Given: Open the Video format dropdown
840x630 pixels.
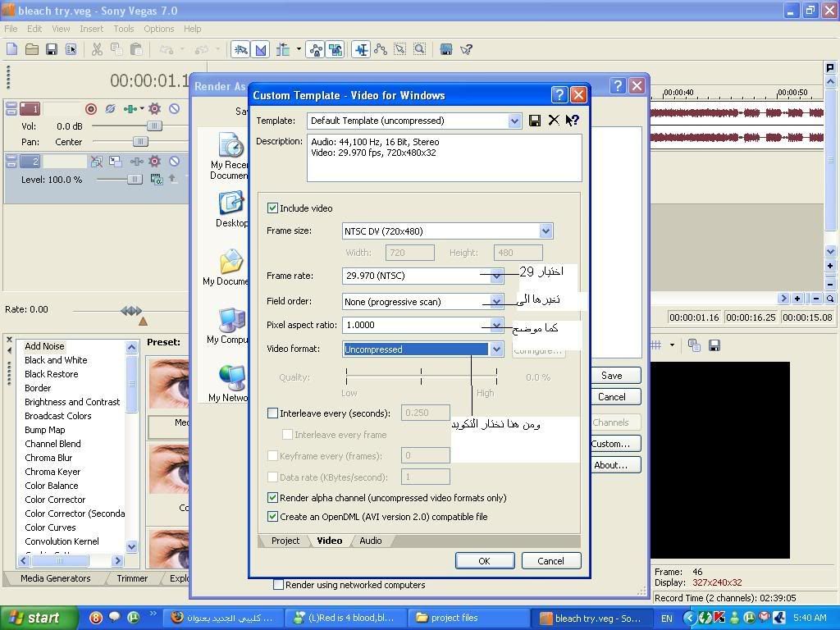Looking at the screenshot, I should click(x=496, y=349).
